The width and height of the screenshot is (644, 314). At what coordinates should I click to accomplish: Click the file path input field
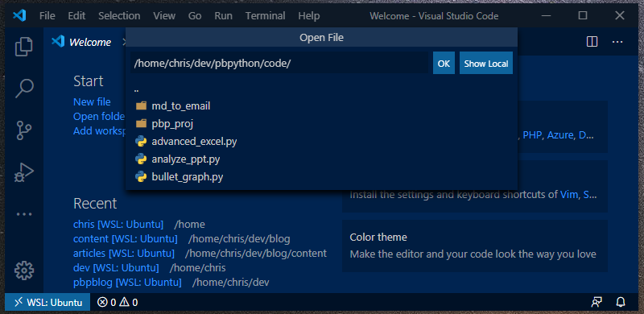279,64
